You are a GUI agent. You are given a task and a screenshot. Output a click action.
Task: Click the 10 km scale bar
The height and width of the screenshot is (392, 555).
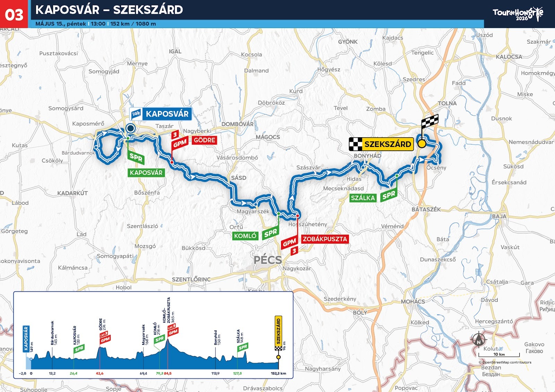[x=499, y=355]
